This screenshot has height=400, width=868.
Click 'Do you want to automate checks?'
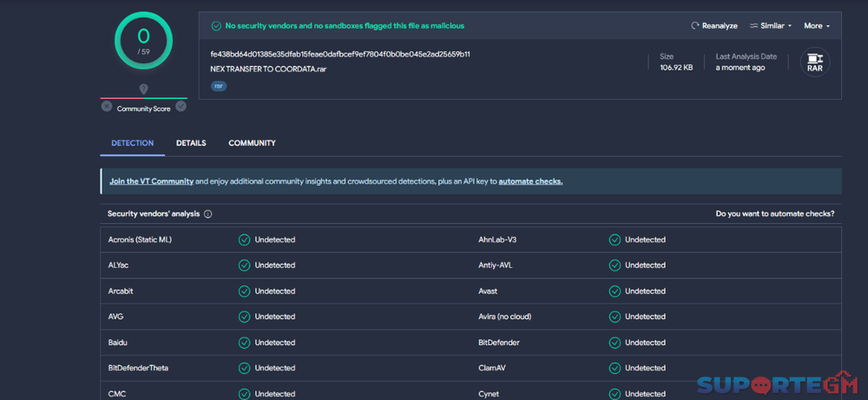coord(774,213)
